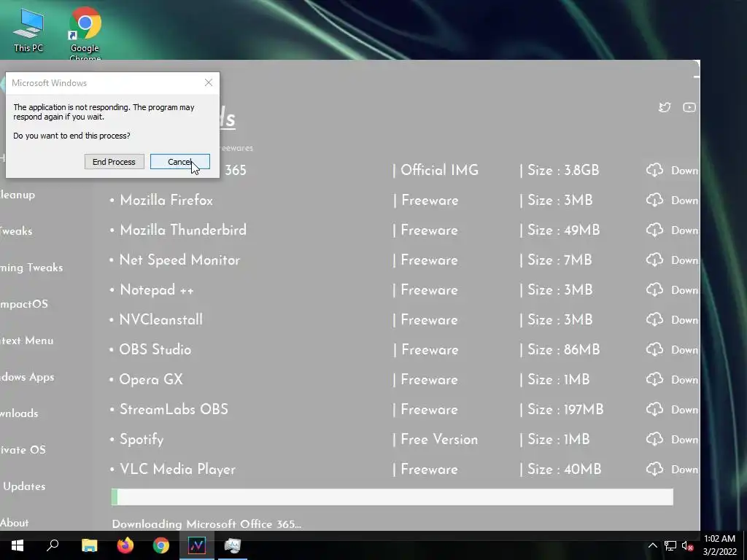This screenshot has height=560, width=747.
Task: Open the Gaming Tweaks sidebar section
Action: (x=31, y=268)
